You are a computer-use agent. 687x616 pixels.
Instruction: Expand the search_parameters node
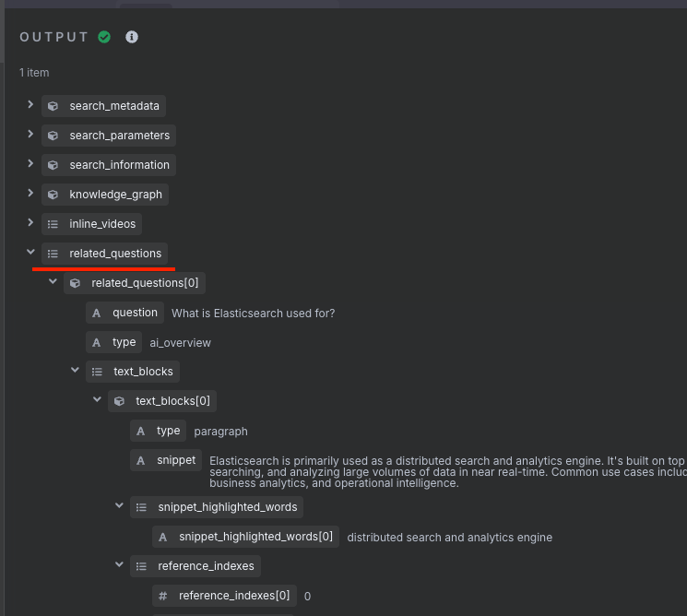30,134
